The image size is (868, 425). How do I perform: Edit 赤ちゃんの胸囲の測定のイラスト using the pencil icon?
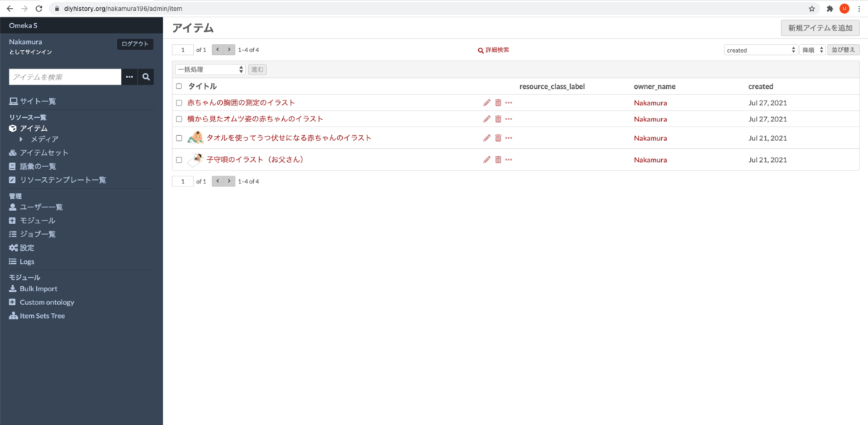[487, 102]
